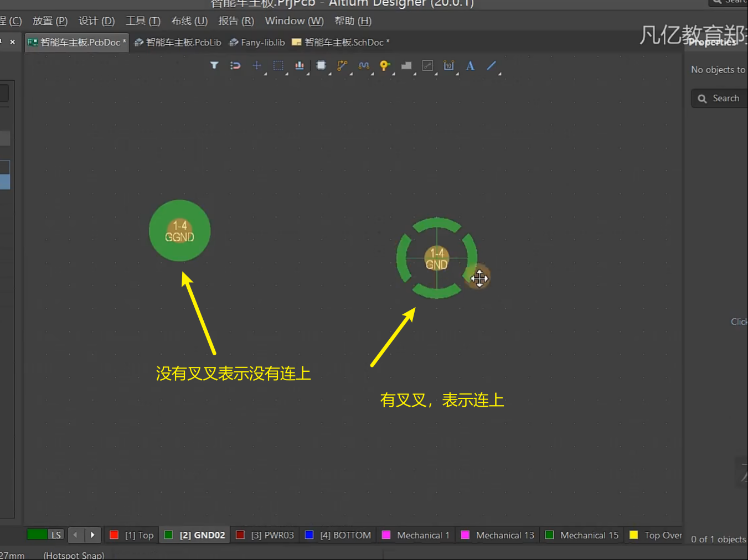Open the 工具 (T) menu
The height and width of the screenshot is (560, 748).
[x=143, y=21]
